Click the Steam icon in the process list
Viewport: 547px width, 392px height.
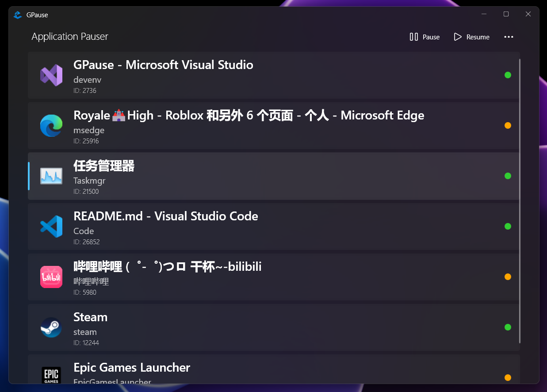pos(51,327)
